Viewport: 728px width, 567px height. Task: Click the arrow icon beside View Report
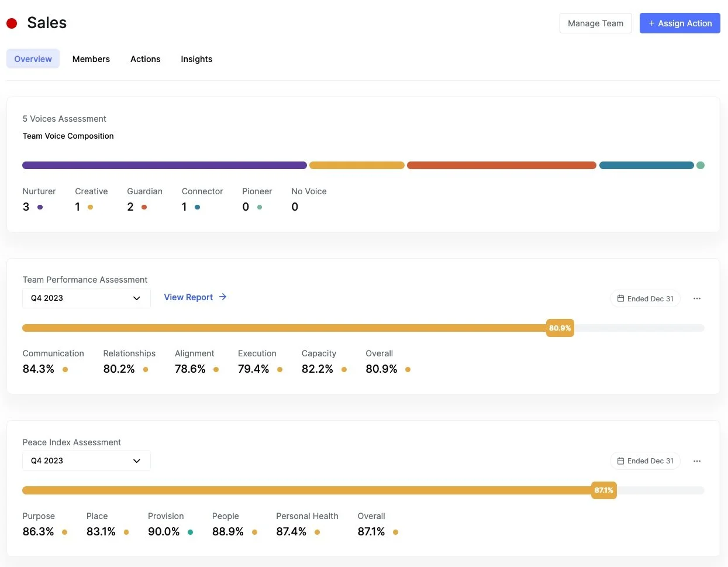[x=223, y=297]
